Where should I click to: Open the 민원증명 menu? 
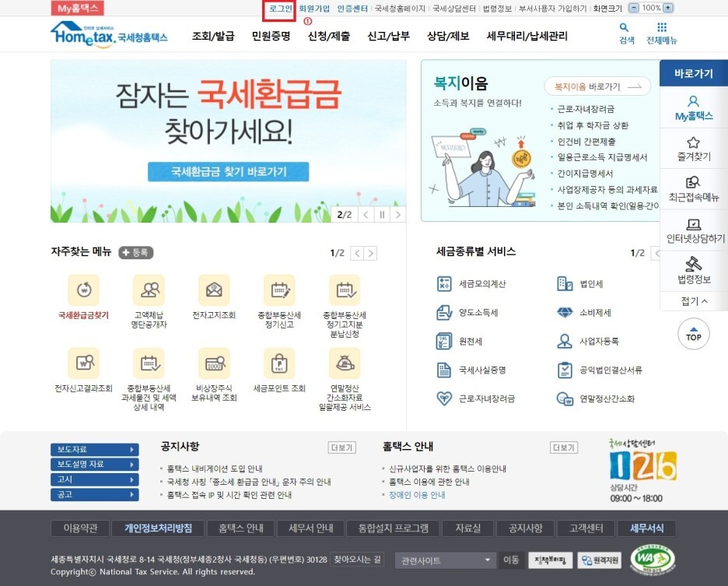pyautogui.click(x=271, y=37)
